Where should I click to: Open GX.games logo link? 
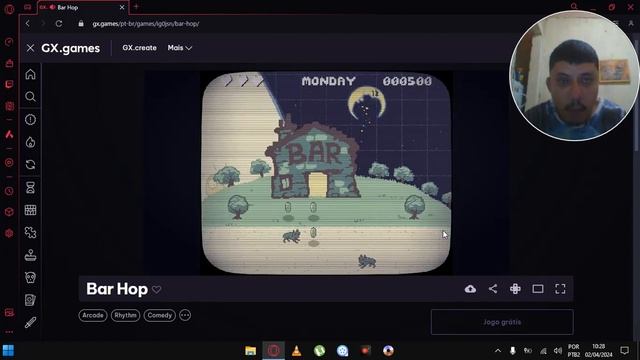click(x=70, y=48)
